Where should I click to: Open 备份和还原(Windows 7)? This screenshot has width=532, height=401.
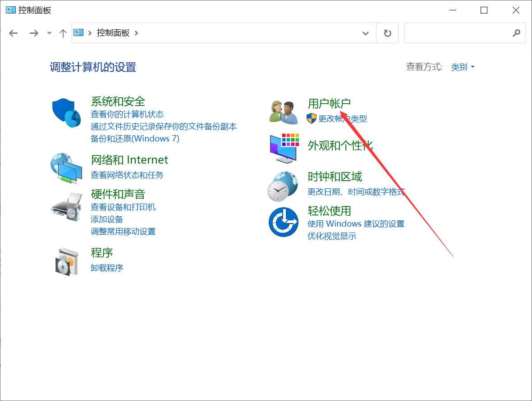coord(135,138)
